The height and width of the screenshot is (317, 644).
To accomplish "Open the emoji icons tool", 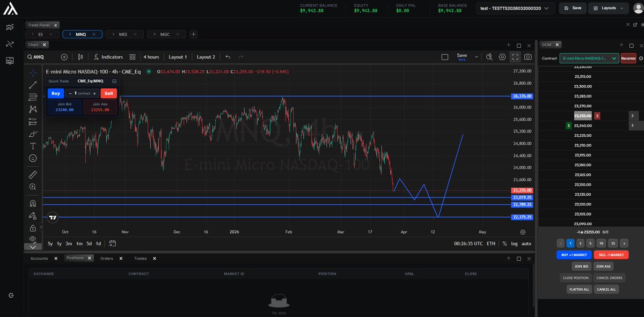I will tap(33, 158).
